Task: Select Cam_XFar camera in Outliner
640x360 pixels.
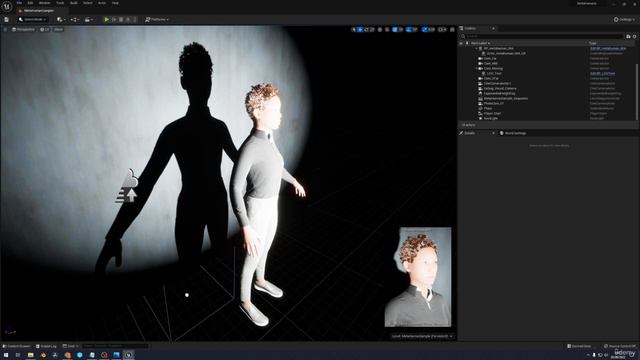Action: [491, 78]
